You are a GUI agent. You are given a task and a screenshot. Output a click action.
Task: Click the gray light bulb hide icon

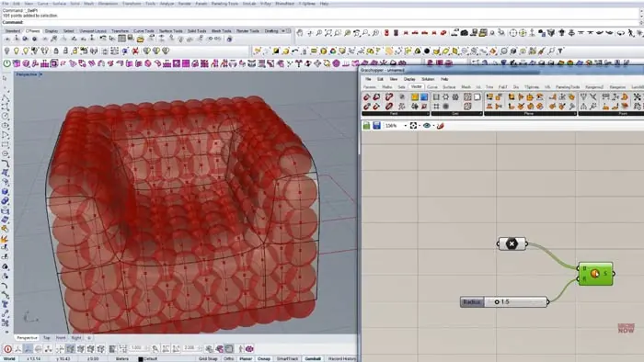pyautogui.click(x=7, y=51)
